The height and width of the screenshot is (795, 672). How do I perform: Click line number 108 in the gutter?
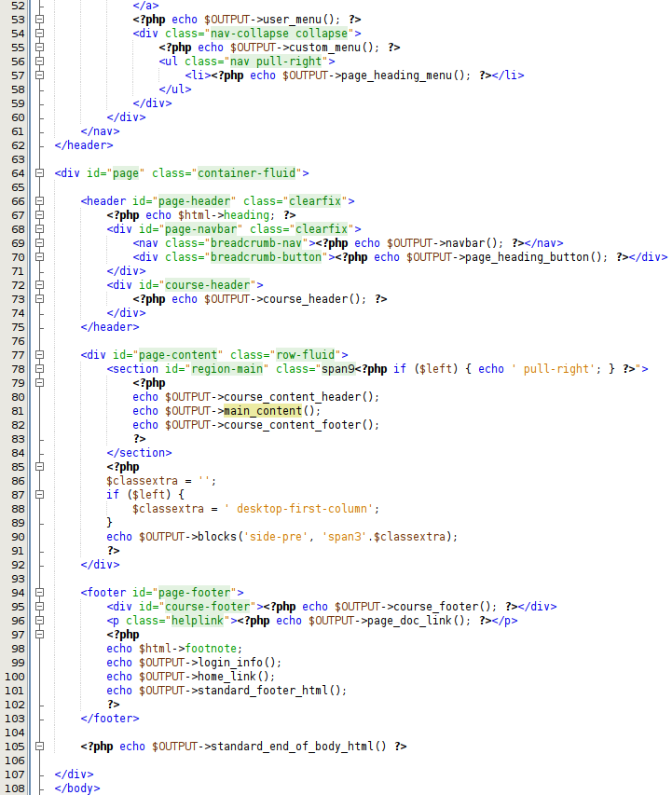(x=14, y=788)
